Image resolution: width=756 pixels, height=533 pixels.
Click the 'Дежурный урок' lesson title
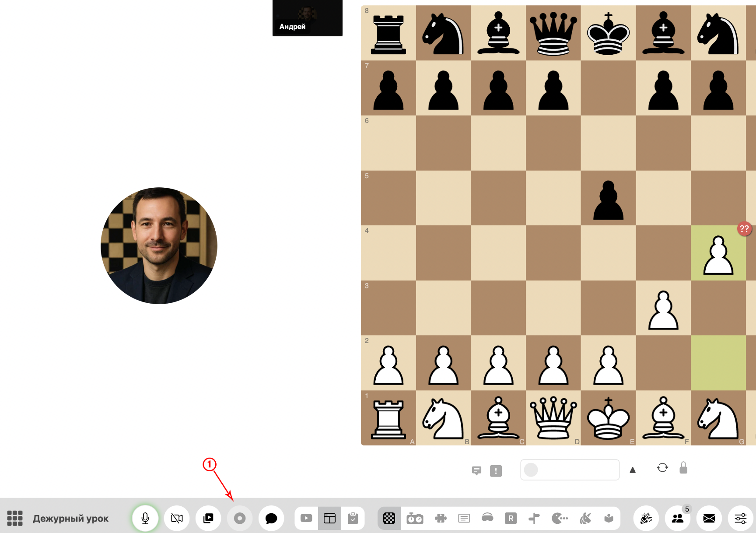pos(70,519)
